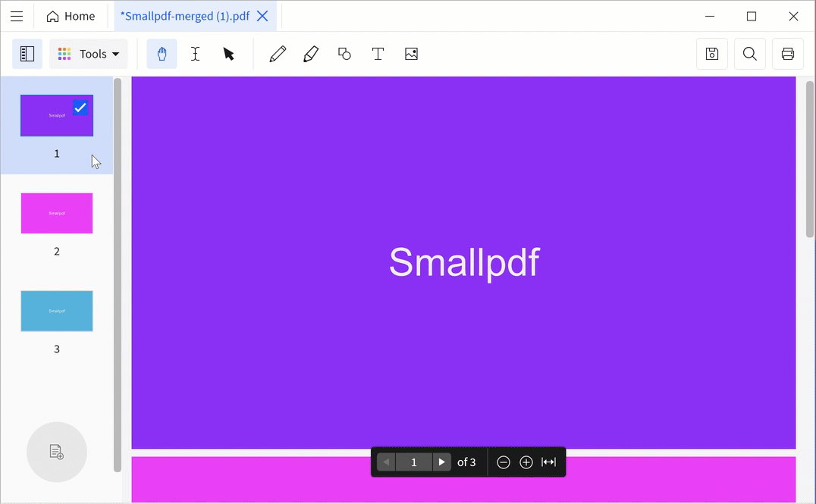The image size is (816, 504).
Task: Click the page label "2" under the thumbnail
Action: pyautogui.click(x=57, y=251)
